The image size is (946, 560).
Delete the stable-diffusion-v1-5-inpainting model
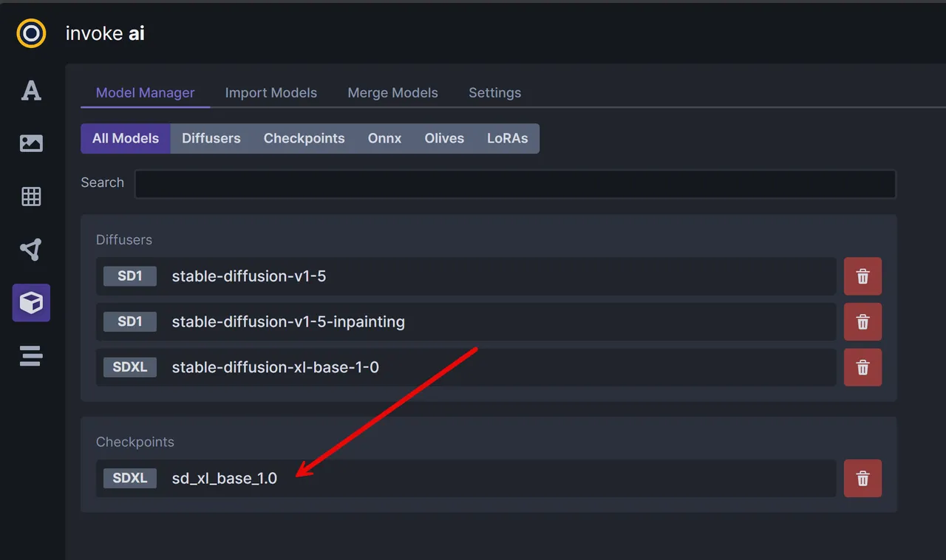pos(862,322)
